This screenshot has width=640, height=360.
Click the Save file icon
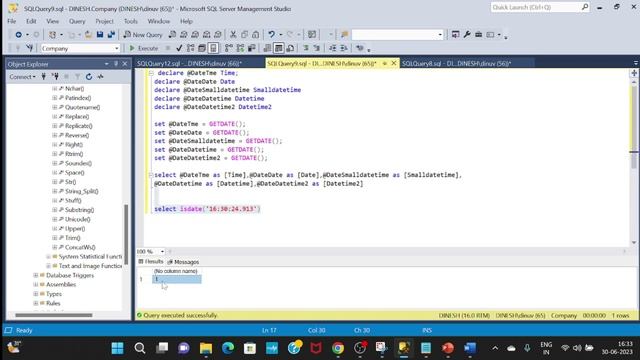pyautogui.click(x=100, y=35)
